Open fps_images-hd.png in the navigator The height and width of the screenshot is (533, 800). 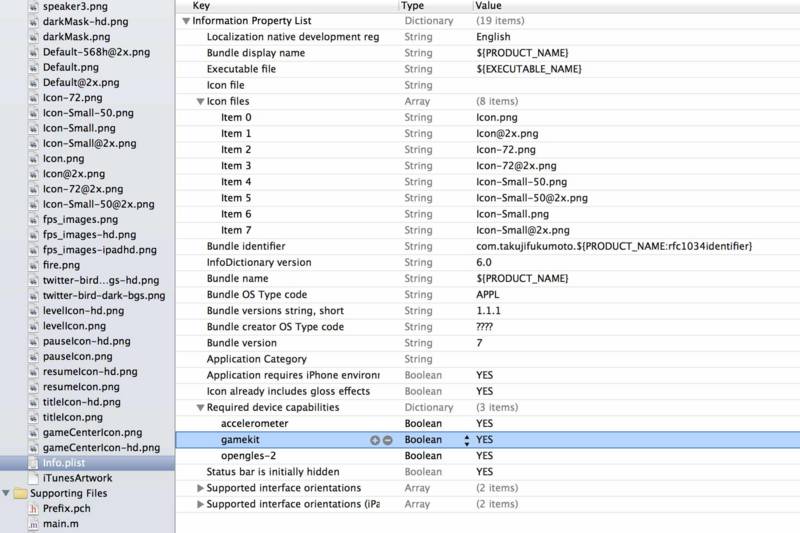pos(90,235)
